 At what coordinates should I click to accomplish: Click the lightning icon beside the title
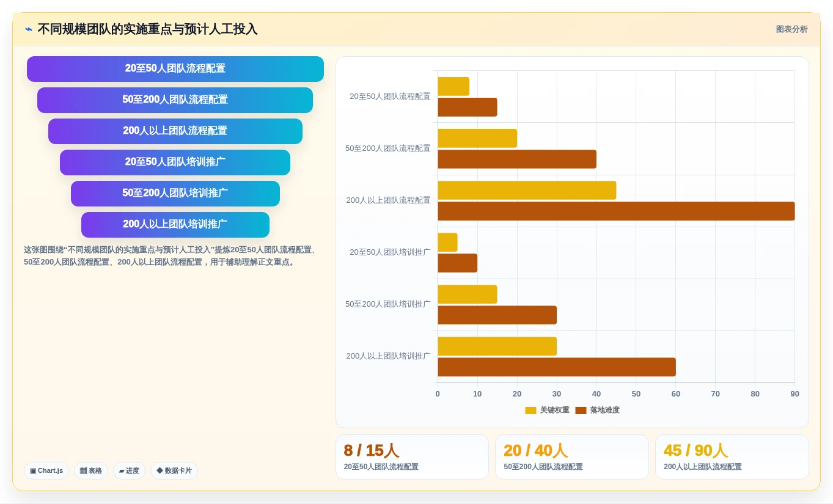tap(29, 29)
